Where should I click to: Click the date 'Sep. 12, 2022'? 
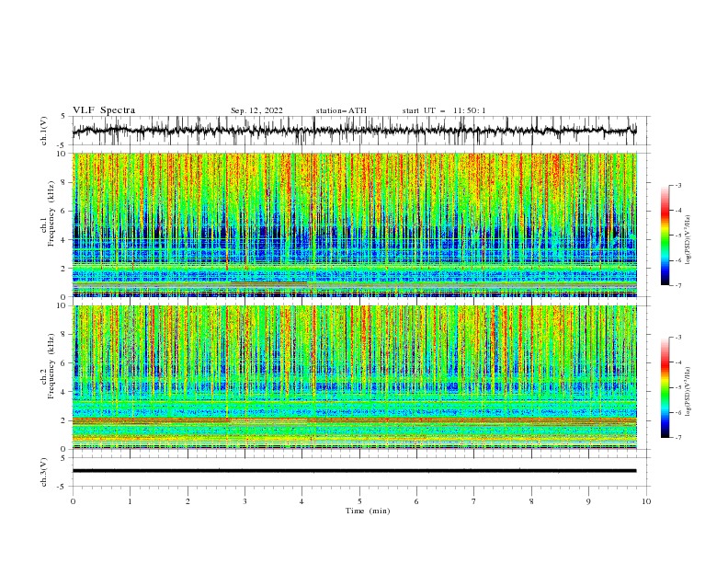coord(256,110)
